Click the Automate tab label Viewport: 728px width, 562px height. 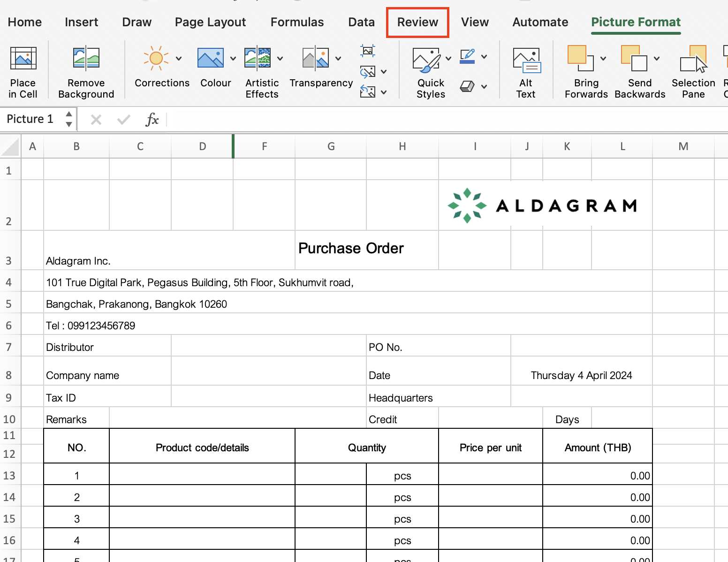(x=540, y=22)
